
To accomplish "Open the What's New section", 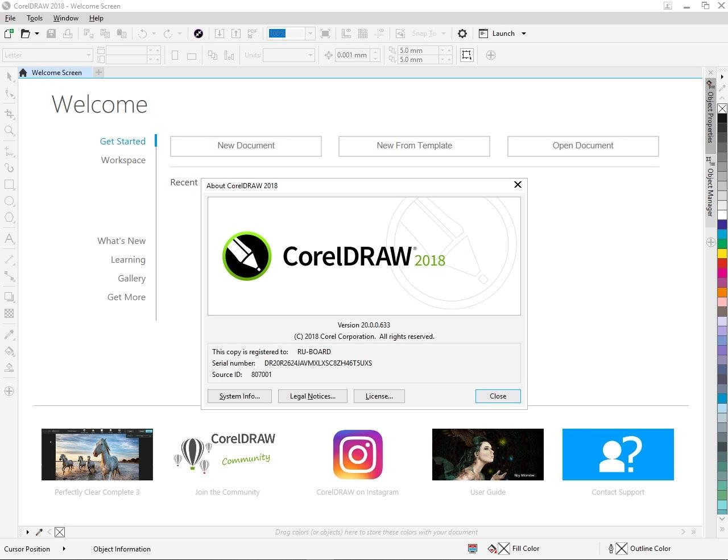I will click(x=121, y=241).
